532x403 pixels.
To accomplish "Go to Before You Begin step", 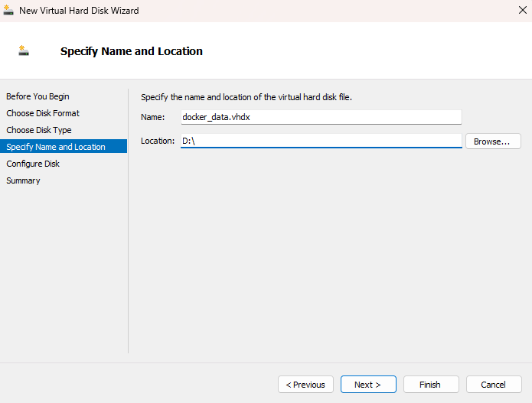I will pos(38,96).
